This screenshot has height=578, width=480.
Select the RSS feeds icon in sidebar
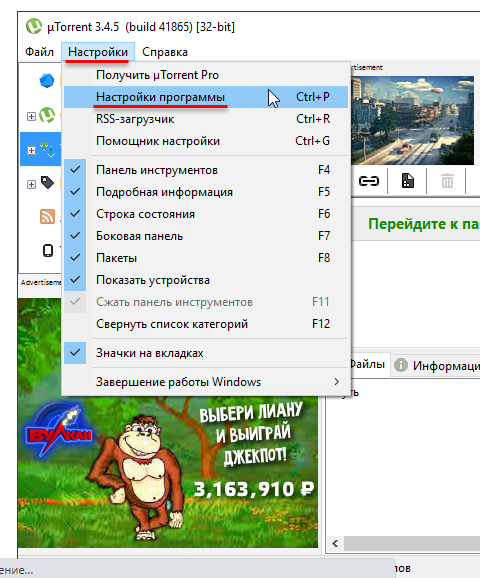coord(47,217)
